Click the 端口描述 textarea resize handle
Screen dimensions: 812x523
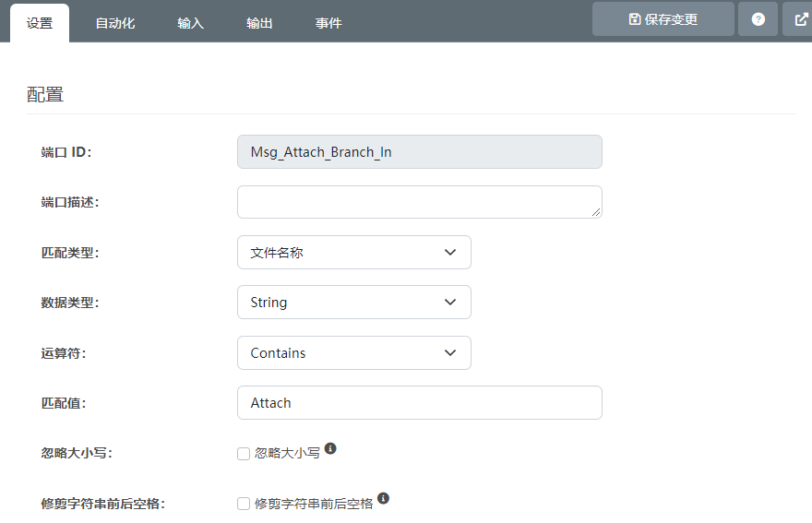[596, 212]
